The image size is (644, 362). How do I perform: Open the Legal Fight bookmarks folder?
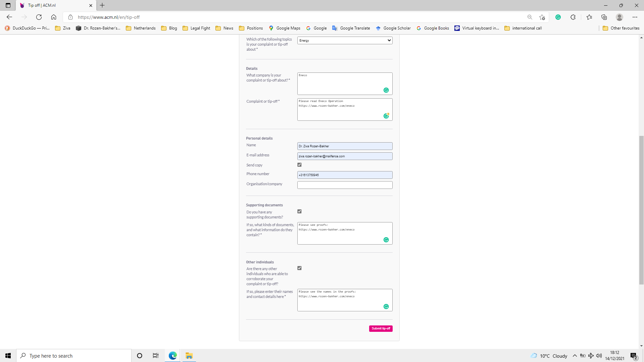tap(196, 28)
